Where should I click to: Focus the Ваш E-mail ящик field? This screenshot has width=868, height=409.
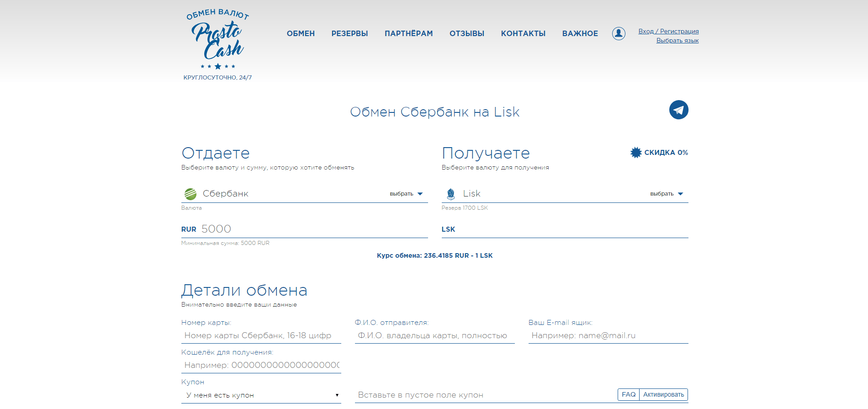click(x=609, y=335)
